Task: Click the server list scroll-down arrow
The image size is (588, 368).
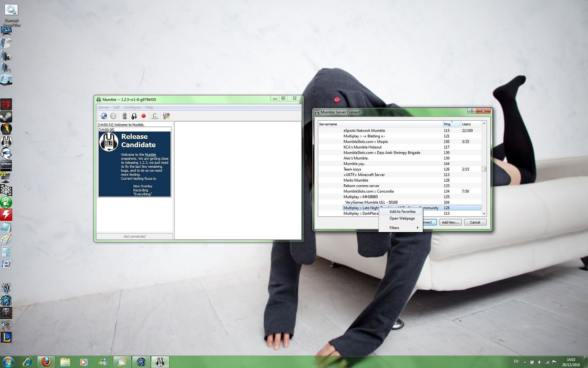Action: point(484,214)
